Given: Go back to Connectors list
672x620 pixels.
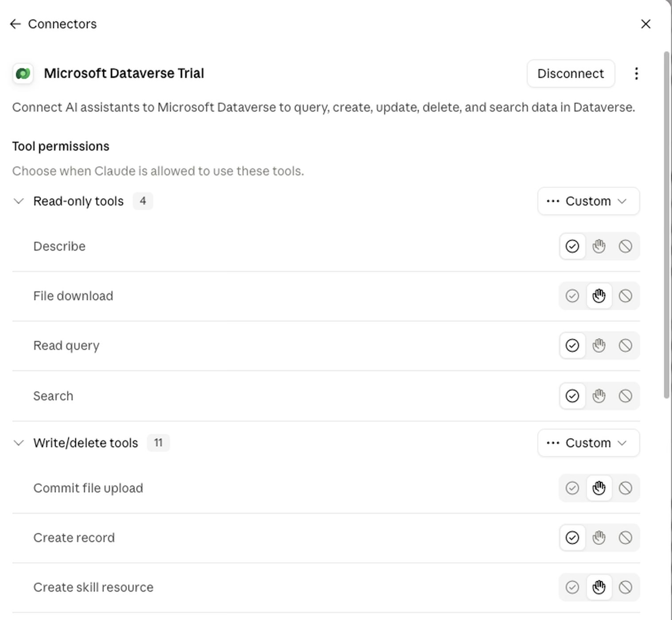Looking at the screenshot, I should pyautogui.click(x=15, y=24).
